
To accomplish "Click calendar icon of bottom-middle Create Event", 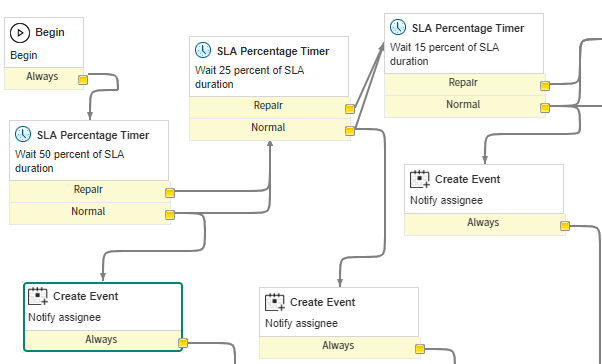I will (x=275, y=302).
